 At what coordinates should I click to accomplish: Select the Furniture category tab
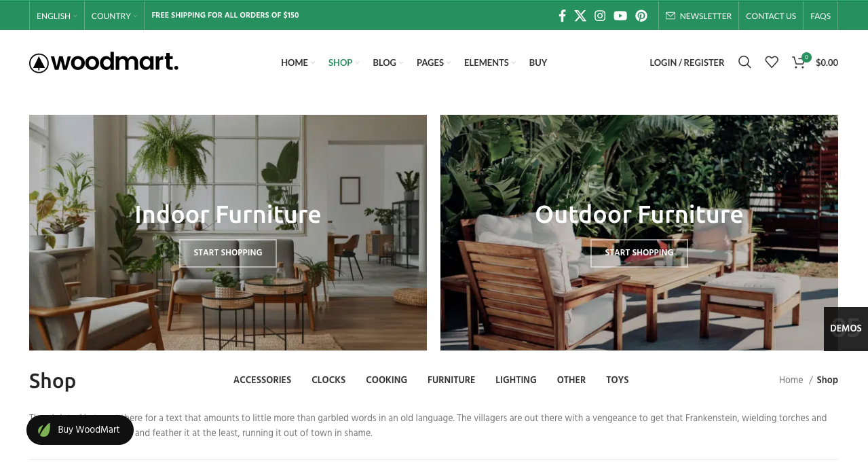click(x=451, y=380)
